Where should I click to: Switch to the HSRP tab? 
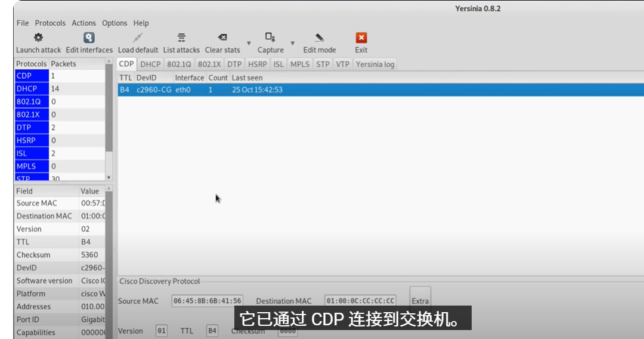[258, 64]
